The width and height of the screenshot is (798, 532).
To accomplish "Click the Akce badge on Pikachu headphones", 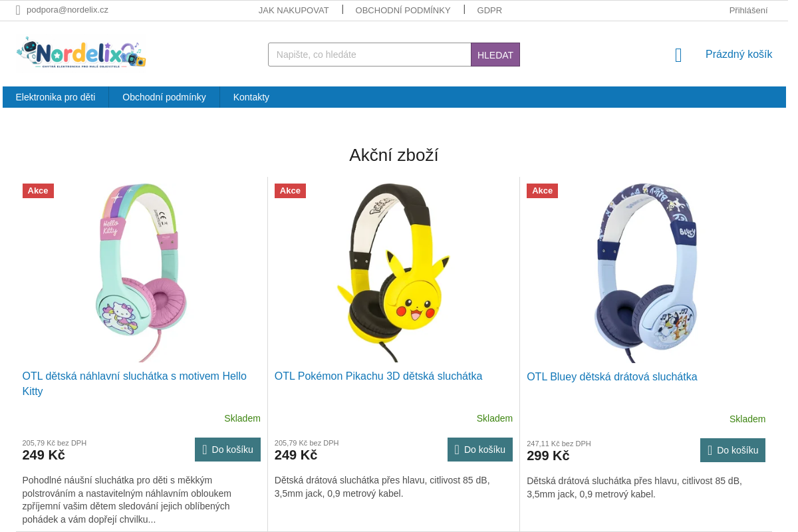I will pos(290,191).
